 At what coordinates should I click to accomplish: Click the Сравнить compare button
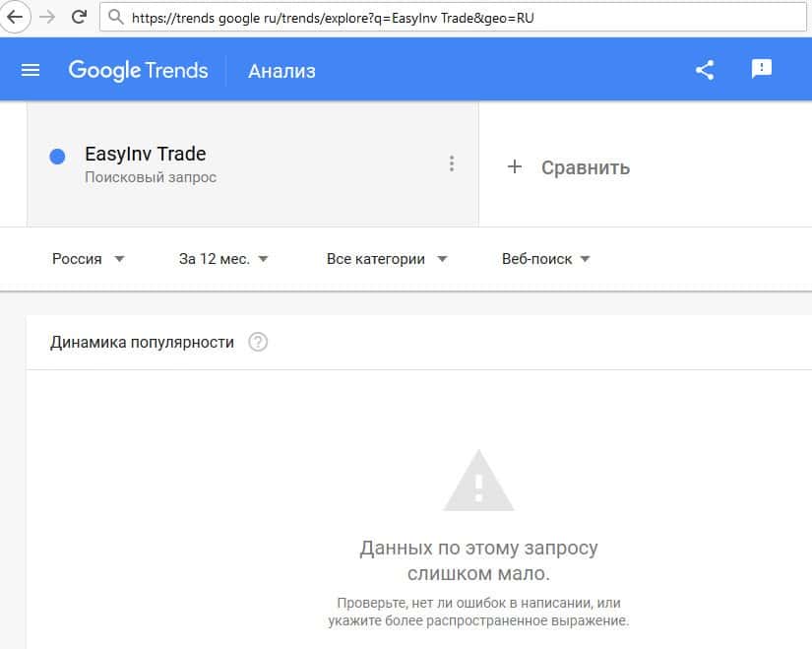pyautogui.click(x=585, y=167)
